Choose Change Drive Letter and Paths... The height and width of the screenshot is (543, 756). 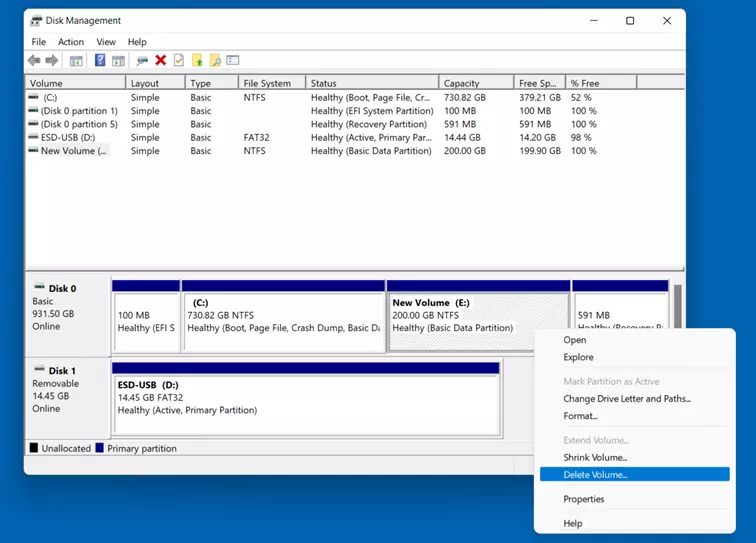pyautogui.click(x=634, y=398)
